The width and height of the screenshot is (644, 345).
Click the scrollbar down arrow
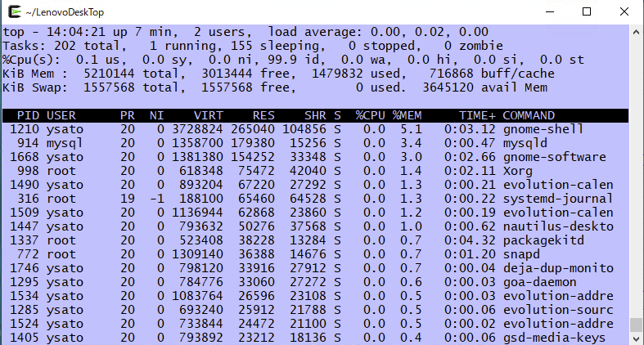point(636,338)
